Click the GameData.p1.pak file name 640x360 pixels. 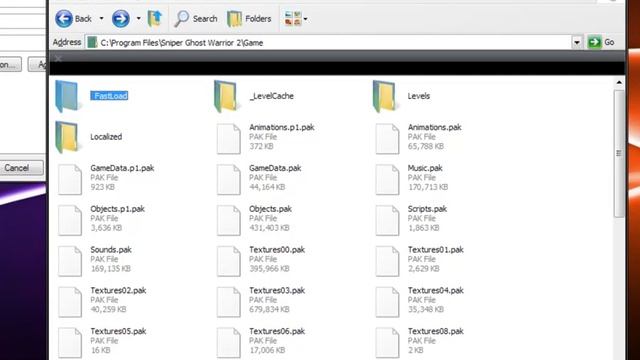(122, 168)
